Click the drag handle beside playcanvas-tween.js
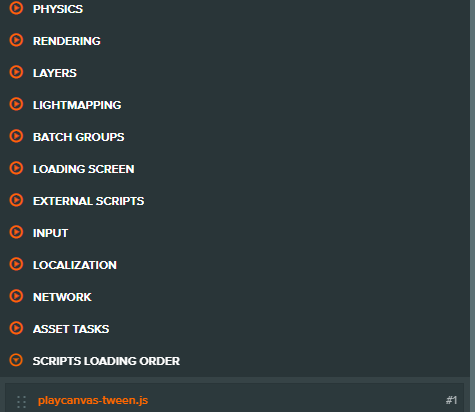 (21, 402)
